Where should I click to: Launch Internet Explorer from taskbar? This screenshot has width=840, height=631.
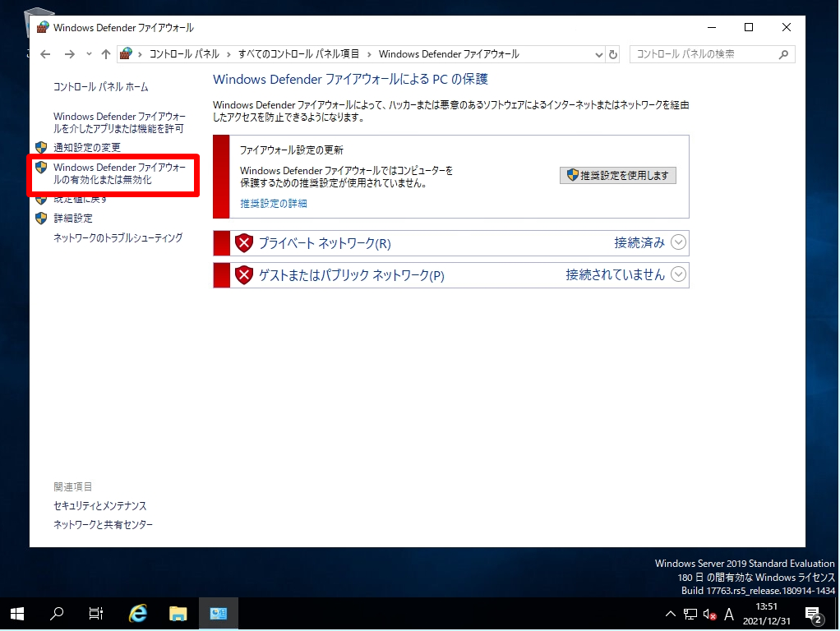click(x=138, y=614)
